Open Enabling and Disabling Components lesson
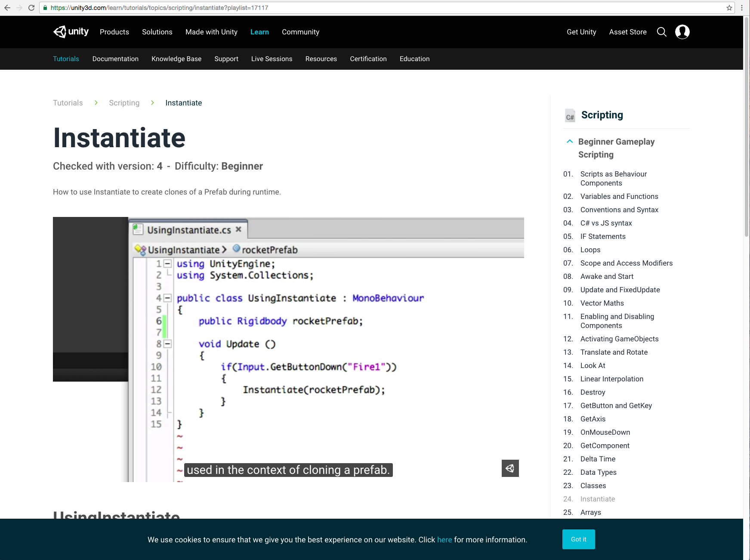 617,321
